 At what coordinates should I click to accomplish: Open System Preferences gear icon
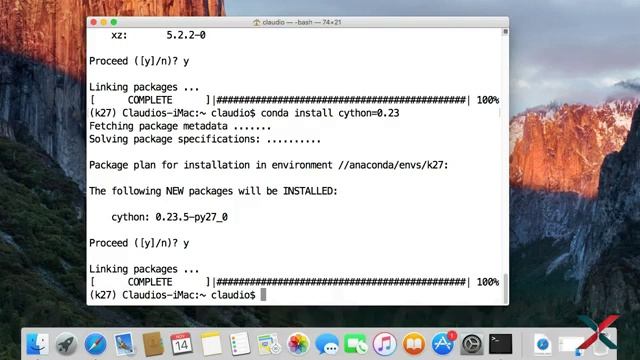coord(472,344)
